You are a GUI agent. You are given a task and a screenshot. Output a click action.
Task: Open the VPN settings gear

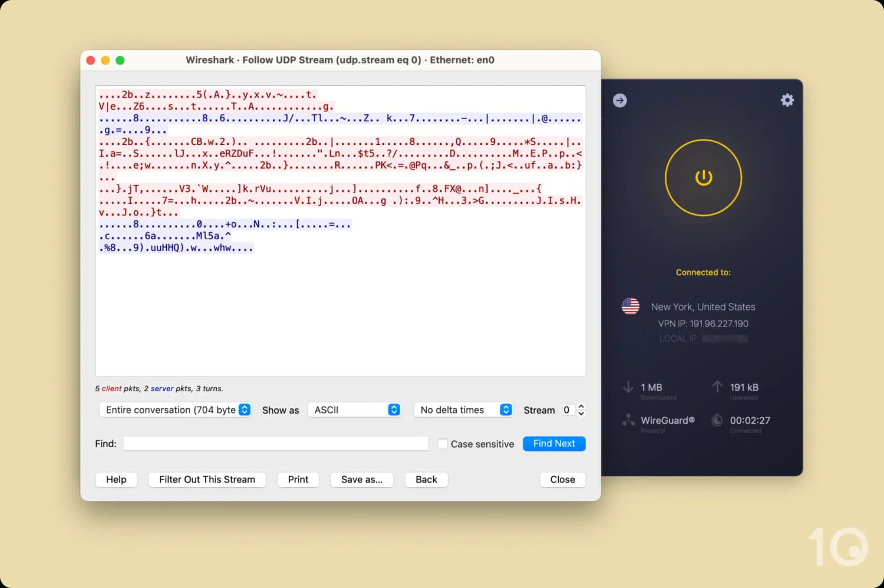coord(787,100)
